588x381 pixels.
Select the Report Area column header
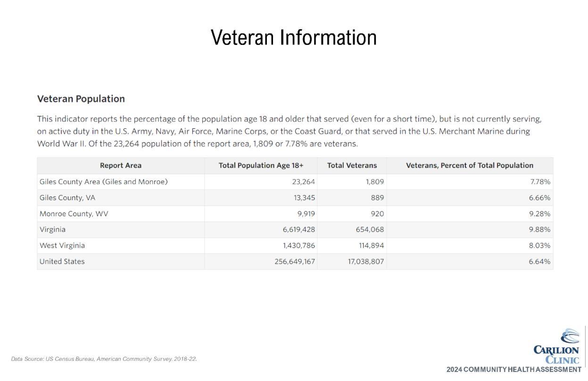click(x=121, y=165)
